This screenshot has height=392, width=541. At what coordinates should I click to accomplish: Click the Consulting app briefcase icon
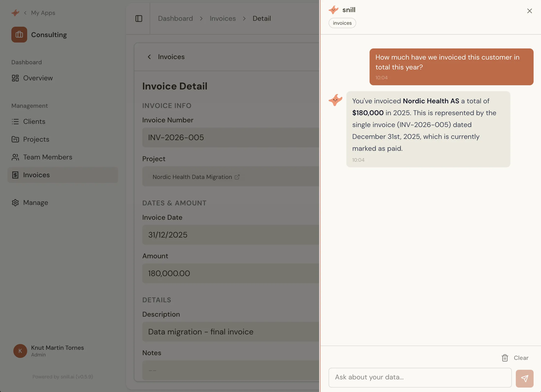19,35
